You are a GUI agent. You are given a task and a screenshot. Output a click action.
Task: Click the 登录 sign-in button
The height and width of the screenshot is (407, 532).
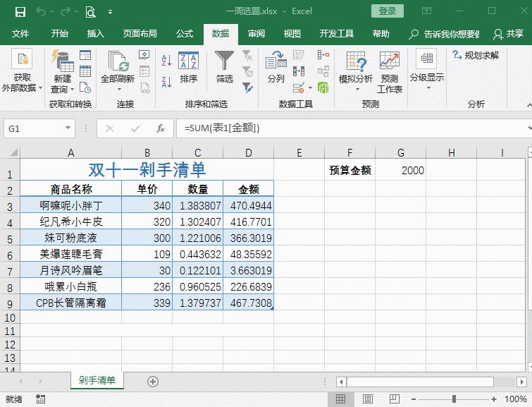pyautogui.click(x=388, y=11)
